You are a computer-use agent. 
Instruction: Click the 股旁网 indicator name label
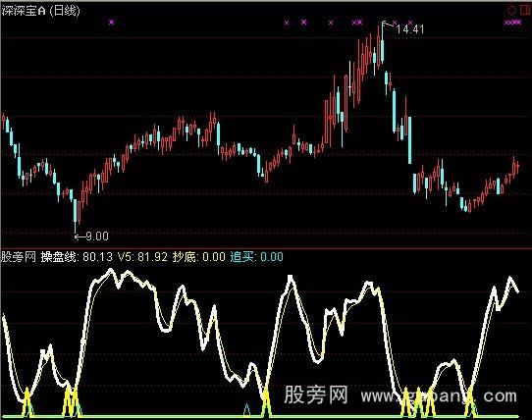pyautogui.click(x=19, y=257)
